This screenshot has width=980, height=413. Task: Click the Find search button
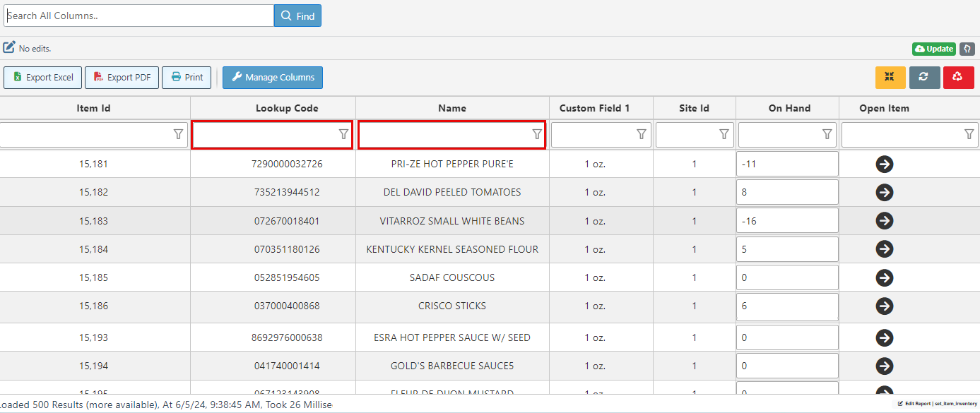coord(297,16)
